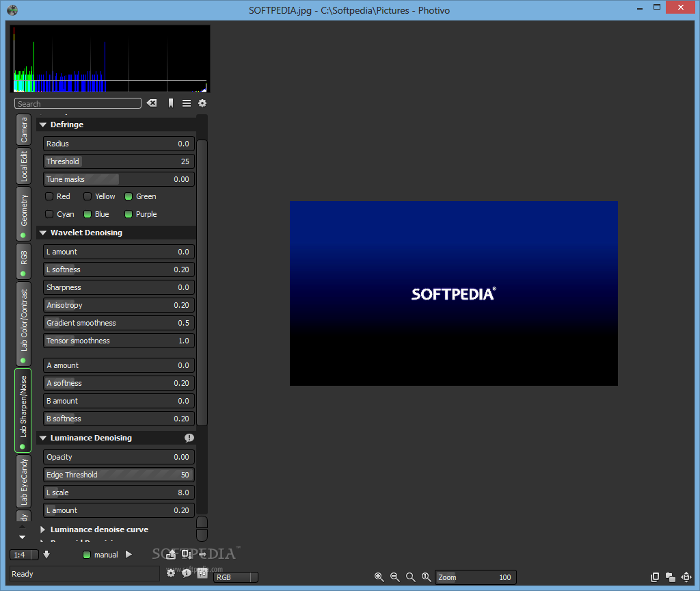Image resolution: width=700 pixels, height=591 pixels.
Task: Open the RGB channel dropdown
Action: (236, 577)
